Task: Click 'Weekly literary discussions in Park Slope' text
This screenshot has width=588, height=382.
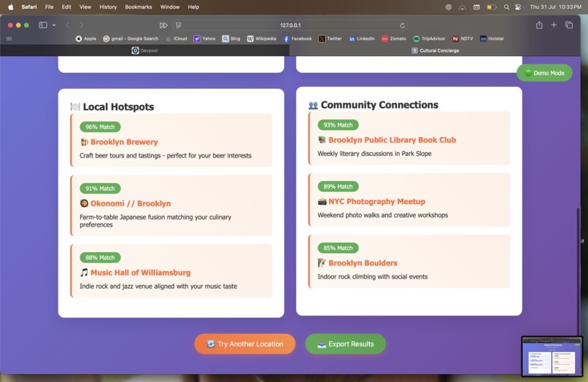Action: [x=374, y=153]
